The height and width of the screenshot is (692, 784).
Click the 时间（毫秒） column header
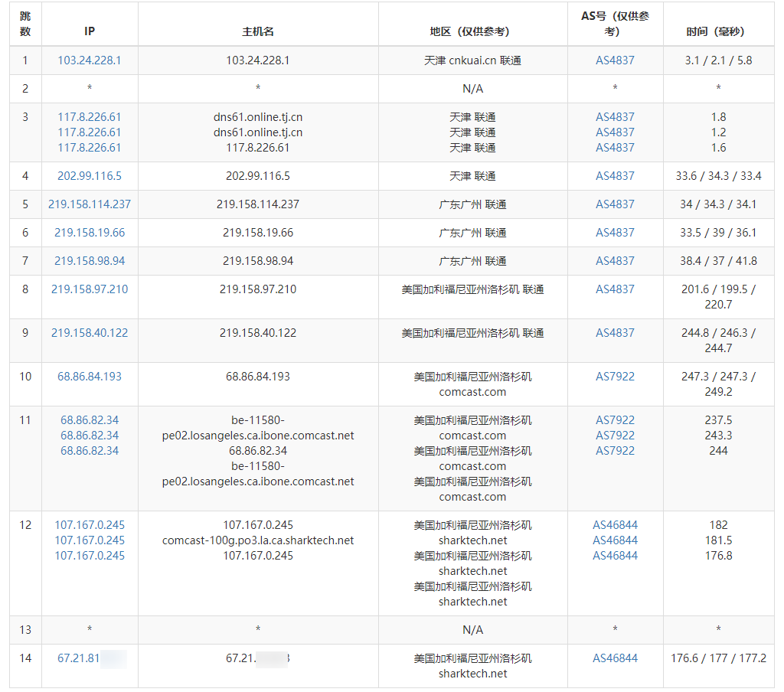717,31
